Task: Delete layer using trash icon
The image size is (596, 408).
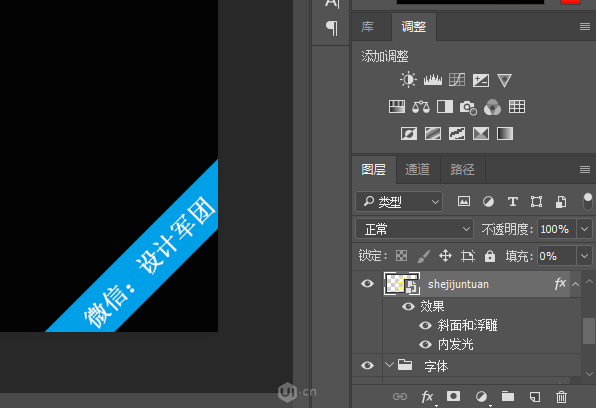Action: tap(561, 397)
